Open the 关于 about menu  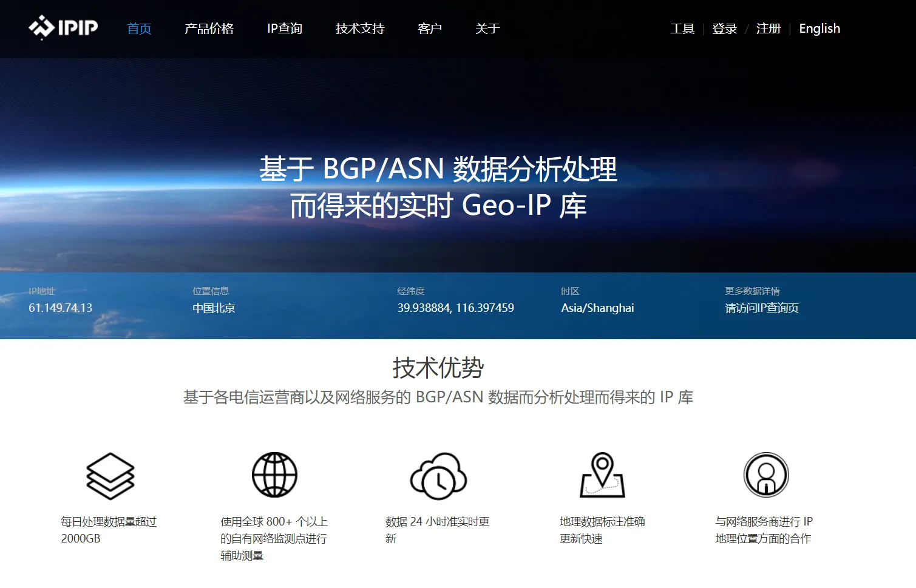[487, 29]
